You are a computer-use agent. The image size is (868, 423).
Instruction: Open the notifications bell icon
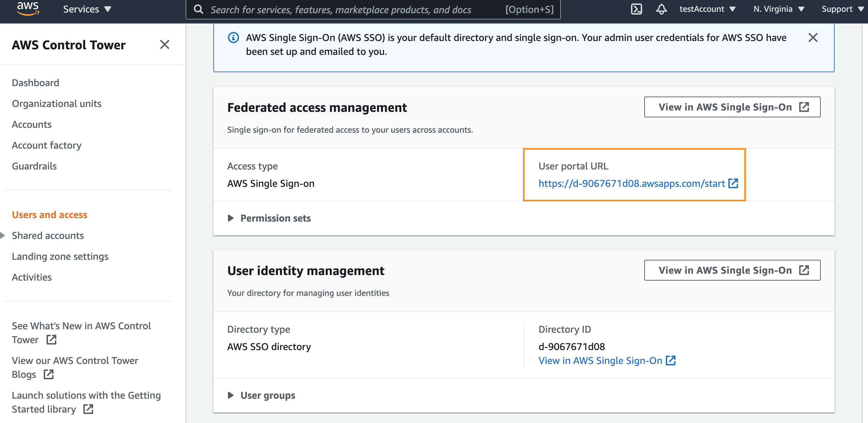tap(661, 9)
